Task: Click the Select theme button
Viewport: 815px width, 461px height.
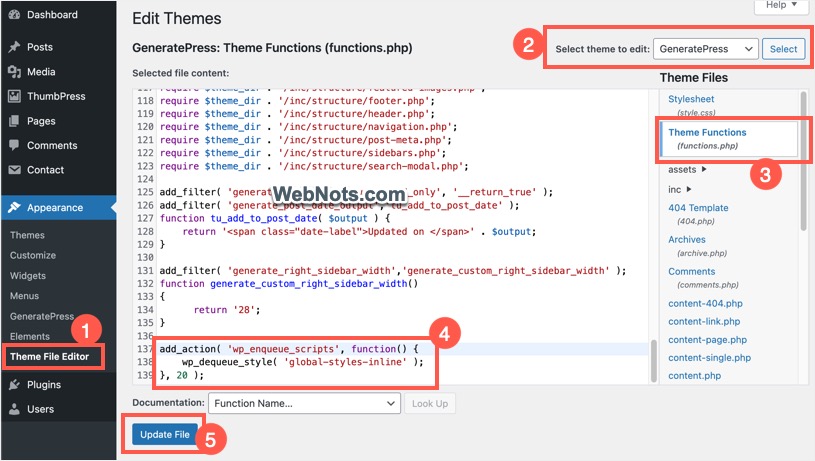Action: coord(783,49)
